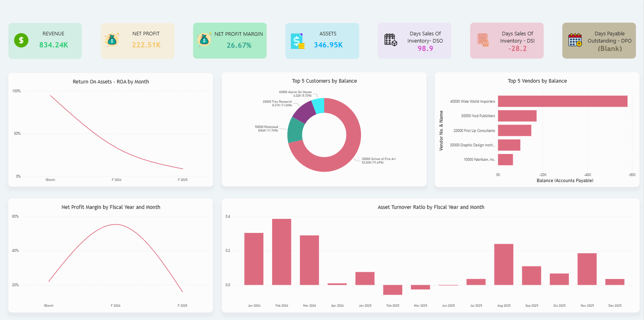Click the Nod Publishers vendor bar

click(517, 116)
